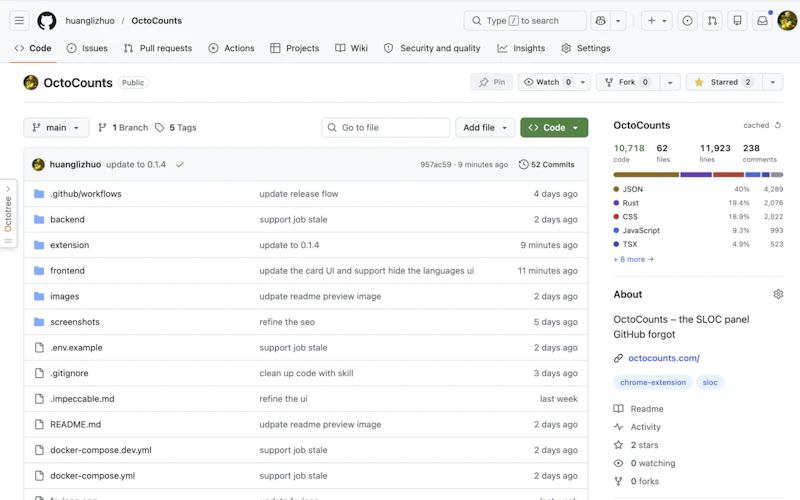Open docker-compose.yml file
Viewport: 800px width, 500px height.
coord(92,476)
